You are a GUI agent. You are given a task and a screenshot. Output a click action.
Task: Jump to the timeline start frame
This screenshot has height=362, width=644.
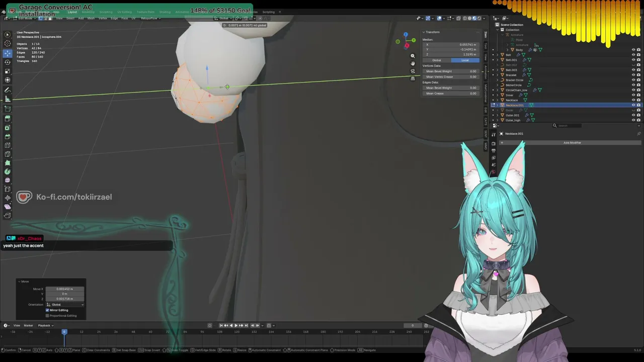(221, 325)
